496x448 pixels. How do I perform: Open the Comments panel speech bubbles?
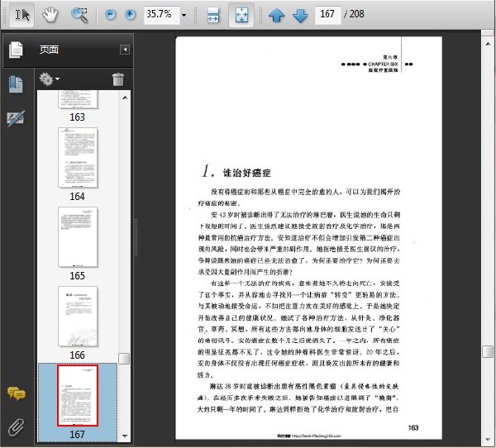17,394
